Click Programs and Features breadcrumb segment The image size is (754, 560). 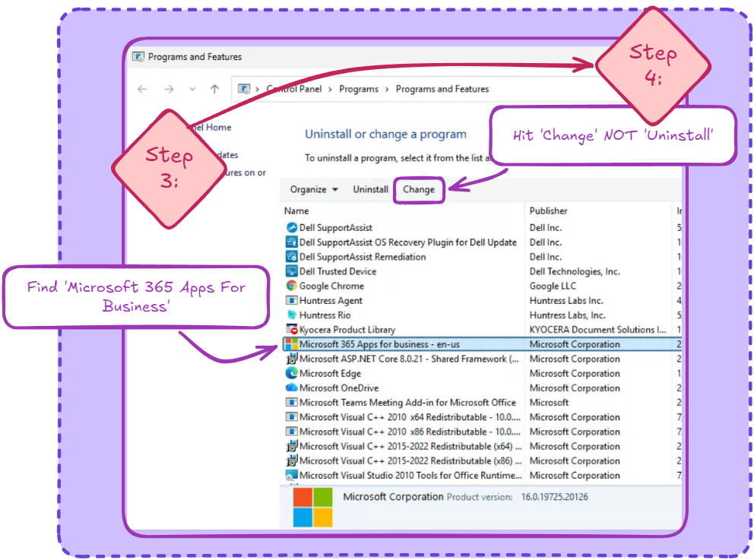click(x=442, y=89)
